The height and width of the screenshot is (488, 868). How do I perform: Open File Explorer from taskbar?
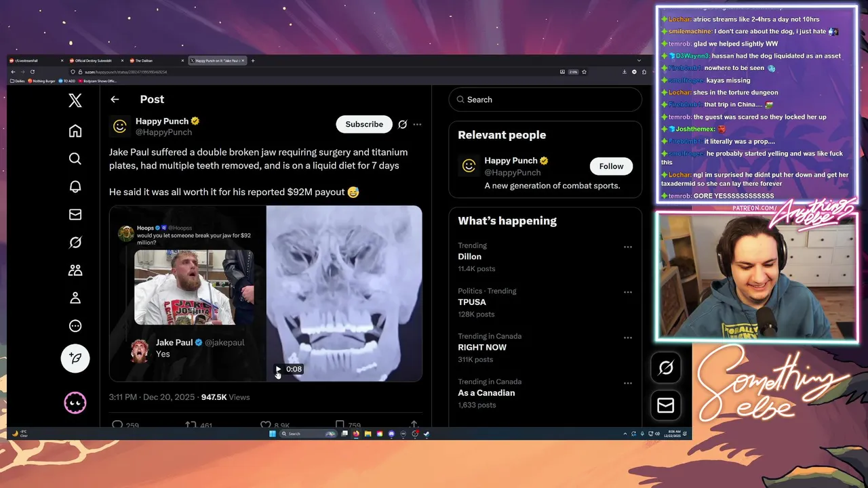pos(368,434)
